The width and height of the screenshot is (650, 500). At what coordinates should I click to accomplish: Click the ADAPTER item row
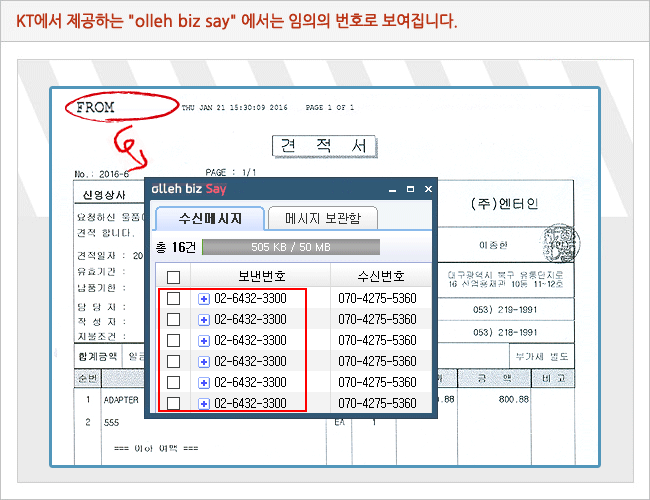(x=121, y=400)
